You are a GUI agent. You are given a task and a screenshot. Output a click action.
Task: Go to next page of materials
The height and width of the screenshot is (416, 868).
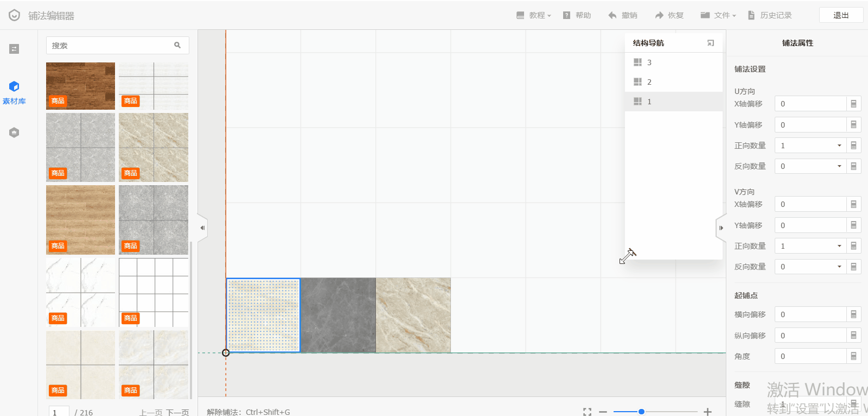tap(177, 412)
